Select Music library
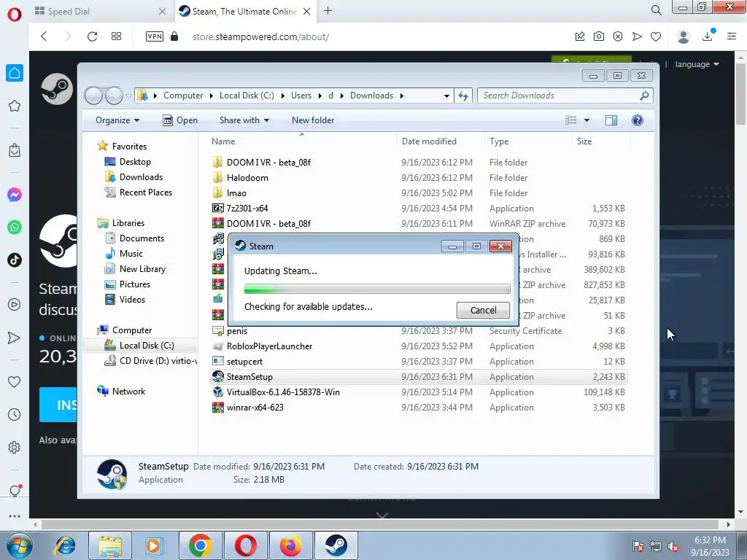Image resolution: width=747 pixels, height=560 pixels. pyautogui.click(x=131, y=253)
